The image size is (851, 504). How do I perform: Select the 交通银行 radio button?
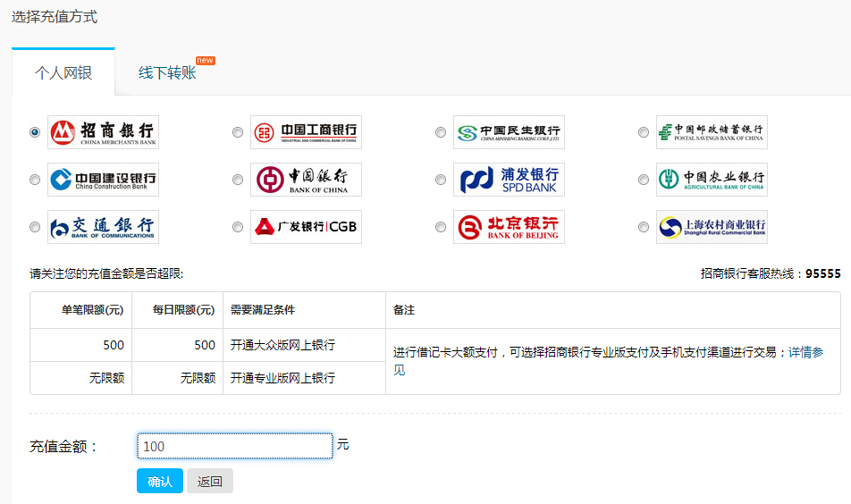pyautogui.click(x=35, y=227)
